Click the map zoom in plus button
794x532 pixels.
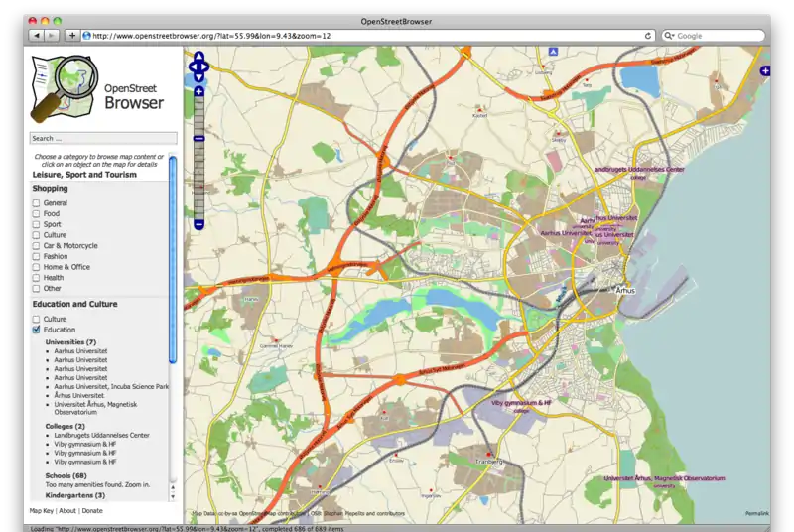[x=198, y=92]
